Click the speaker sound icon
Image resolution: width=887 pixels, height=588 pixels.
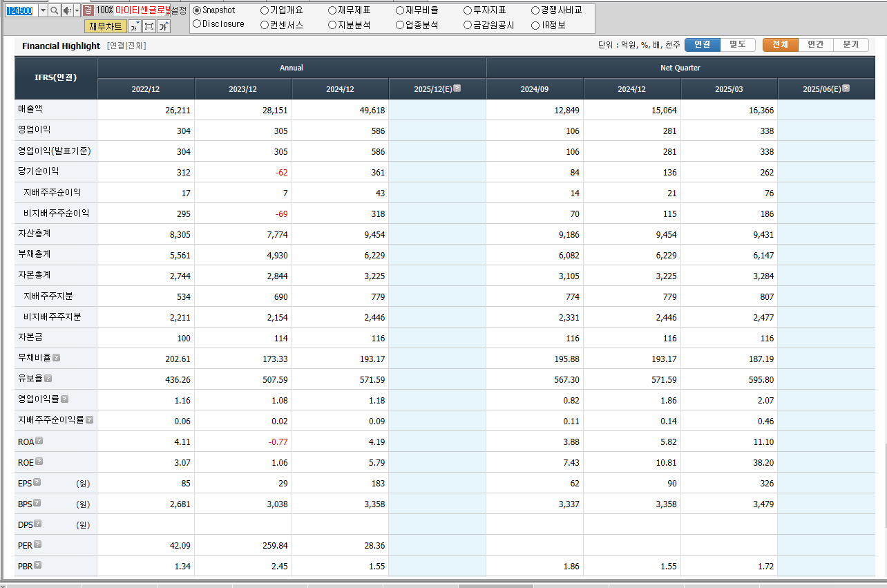[x=68, y=10]
